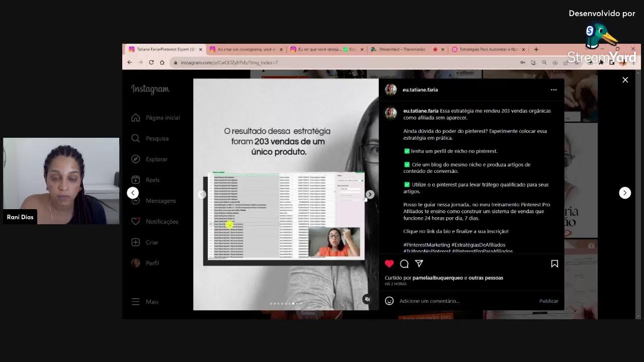Switch to Estratégias Para Aumentar tab
This screenshot has height=362, width=644.
tap(488, 49)
